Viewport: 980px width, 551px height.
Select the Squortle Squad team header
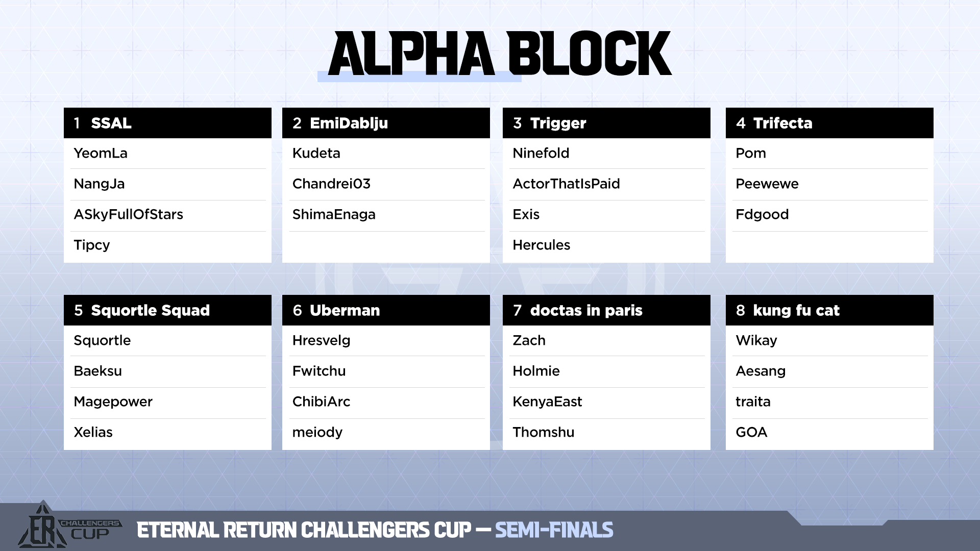point(167,310)
